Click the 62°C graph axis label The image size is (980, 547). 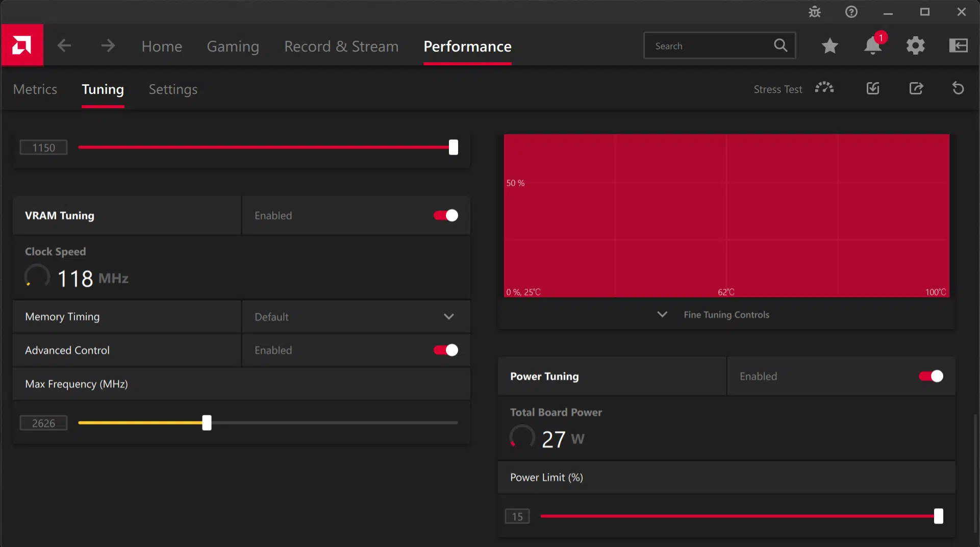tap(726, 292)
